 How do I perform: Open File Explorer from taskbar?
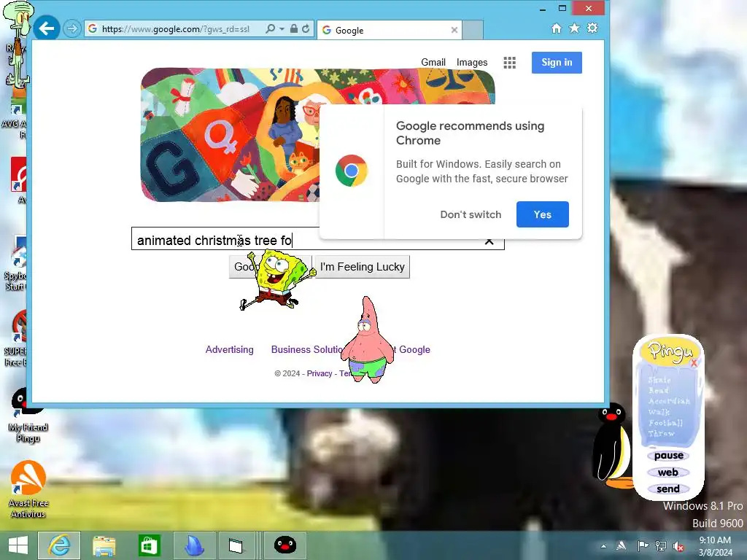click(104, 545)
